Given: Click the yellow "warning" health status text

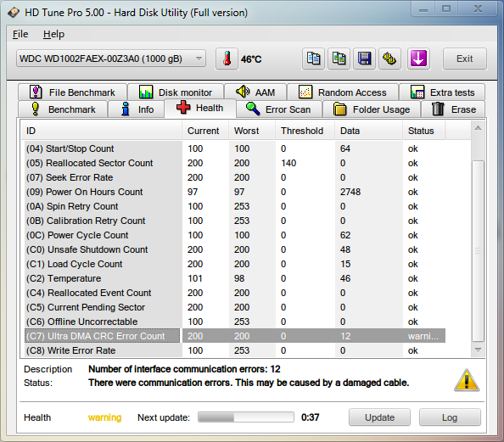Looking at the screenshot, I should [x=104, y=417].
